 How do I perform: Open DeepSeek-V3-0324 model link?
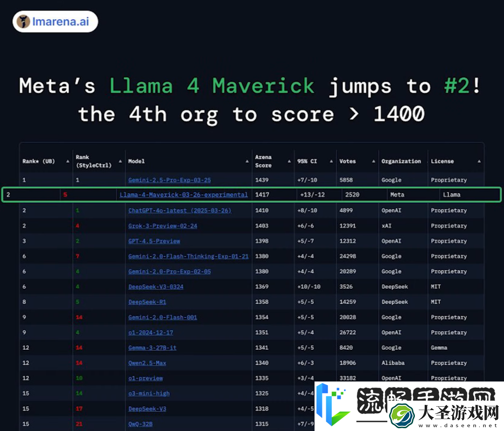155,287
